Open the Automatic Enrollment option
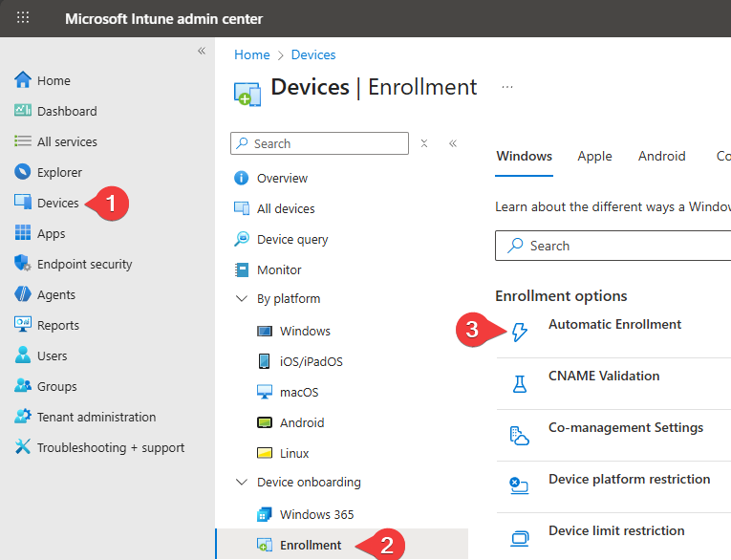The image size is (731, 560). 614,324
